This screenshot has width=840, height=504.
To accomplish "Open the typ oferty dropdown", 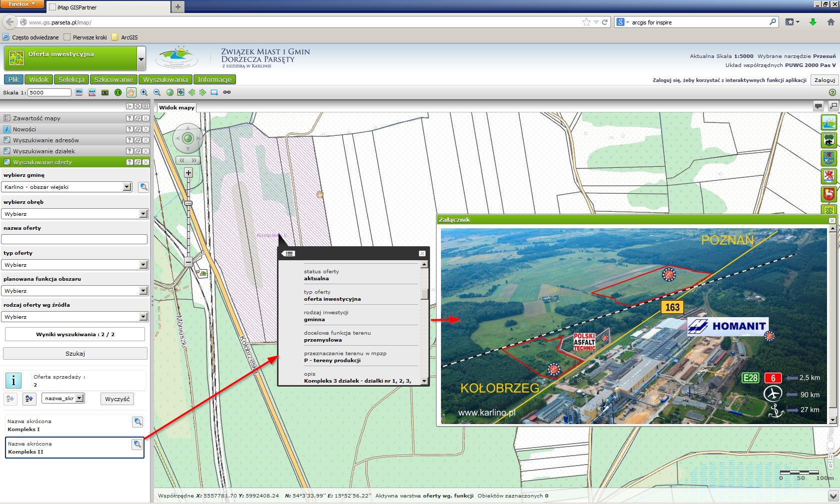I will (x=143, y=265).
